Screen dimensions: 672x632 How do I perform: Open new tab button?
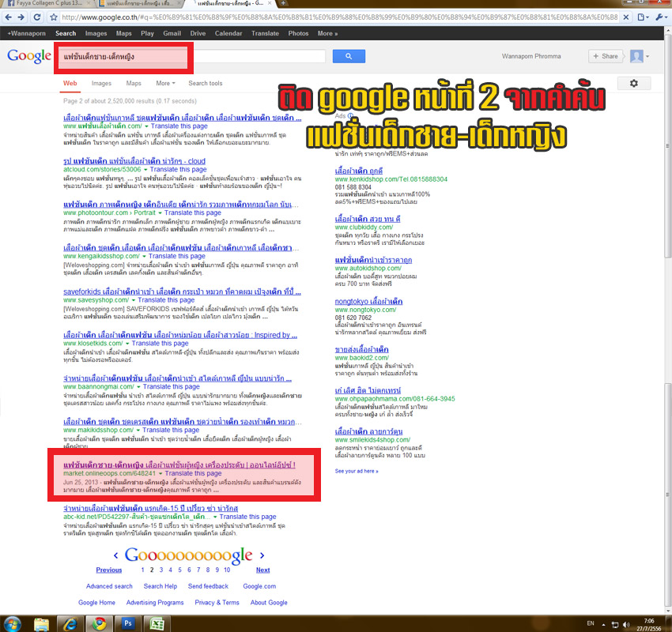[x=283, y=3]
